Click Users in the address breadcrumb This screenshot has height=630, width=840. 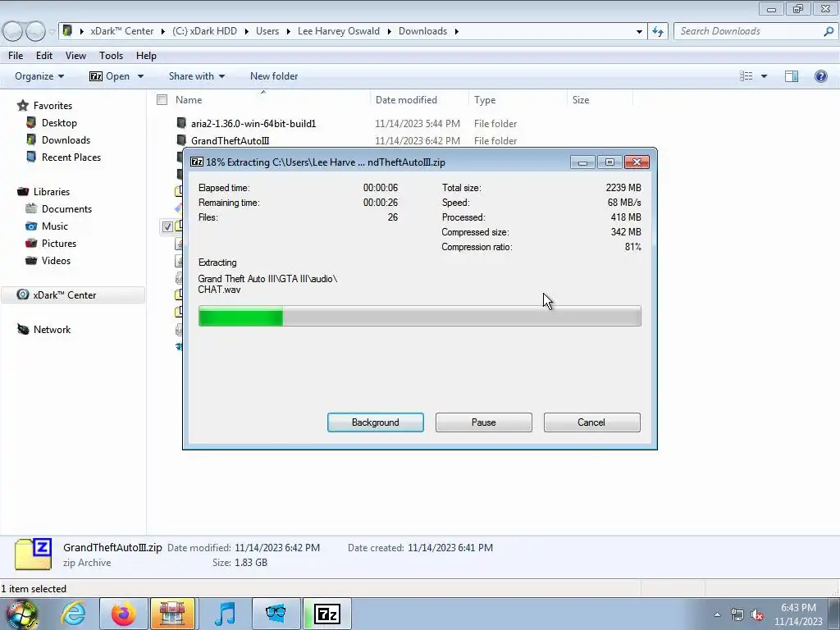click(267, 31)
